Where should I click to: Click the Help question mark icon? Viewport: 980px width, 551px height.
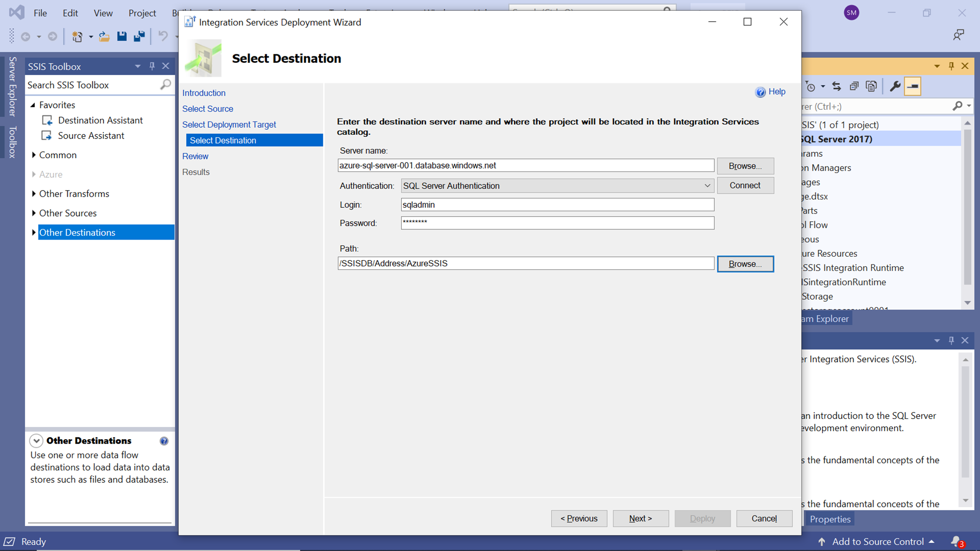tap(760, 92)
